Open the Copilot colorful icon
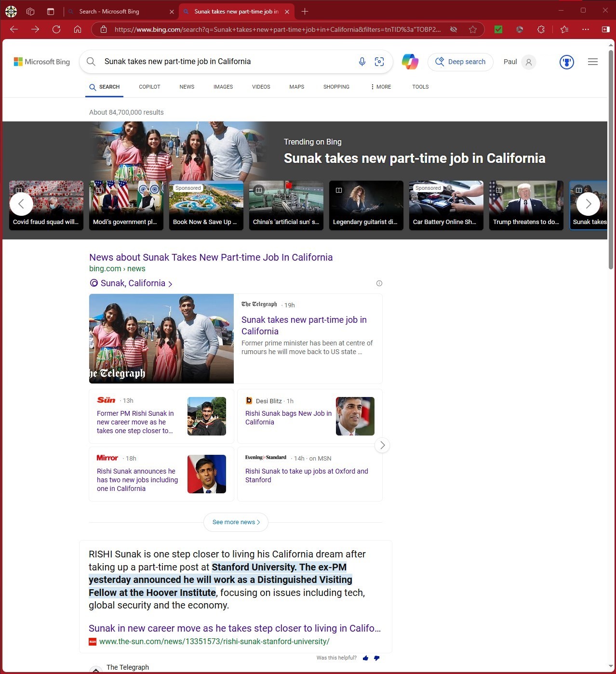Viewport: 616px width, 674px height. tap(410, 62)
